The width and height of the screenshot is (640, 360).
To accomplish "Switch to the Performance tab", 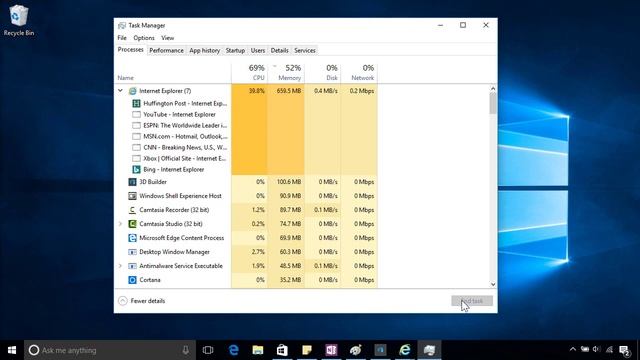I will pyautogui.click(x=166, y=51).
